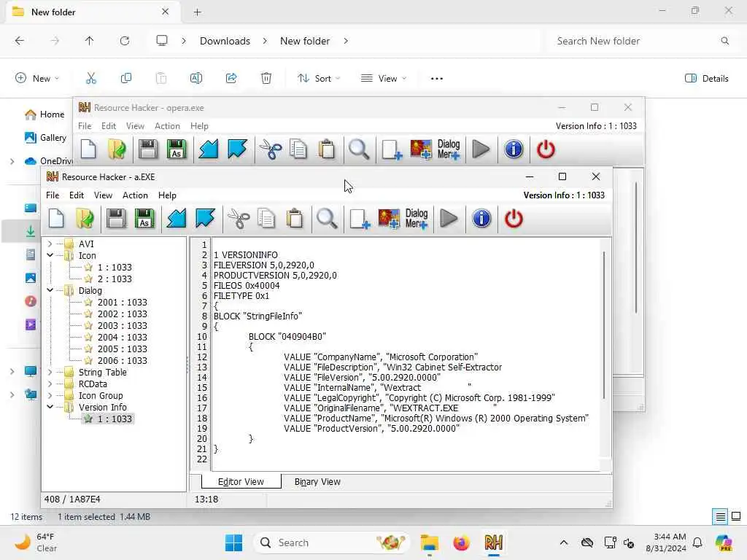Click Open file icon in opera.exe window
The image size is (747, 560).
116,149
